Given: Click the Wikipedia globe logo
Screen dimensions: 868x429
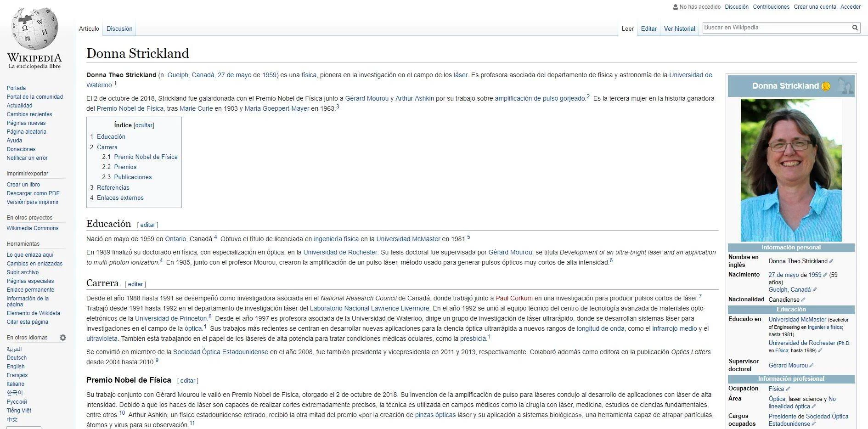Looking at the screenshot, I should click(x=34, y=28).
